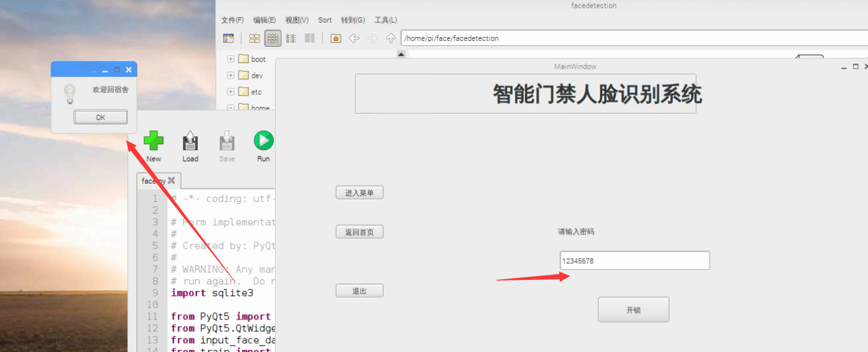This screenshot has width=868, height=352.
Task: Close the 欢迎回宿舍 dialog window
Action: [x=129, y=69]
